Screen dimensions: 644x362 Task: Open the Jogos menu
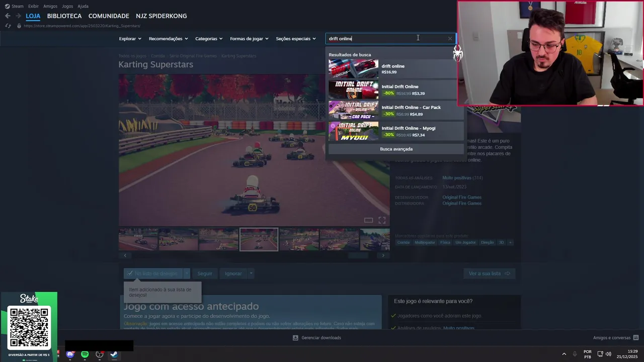[x=67, y=6]
